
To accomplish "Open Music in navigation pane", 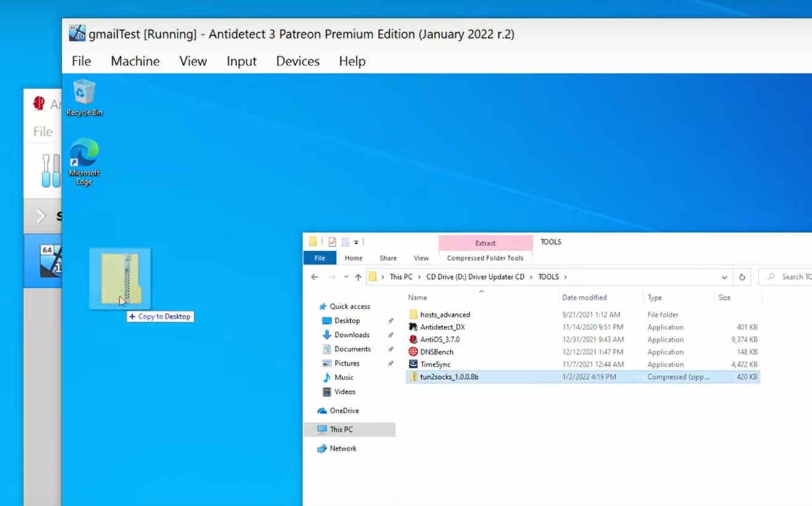I will (x=343, y=377).
